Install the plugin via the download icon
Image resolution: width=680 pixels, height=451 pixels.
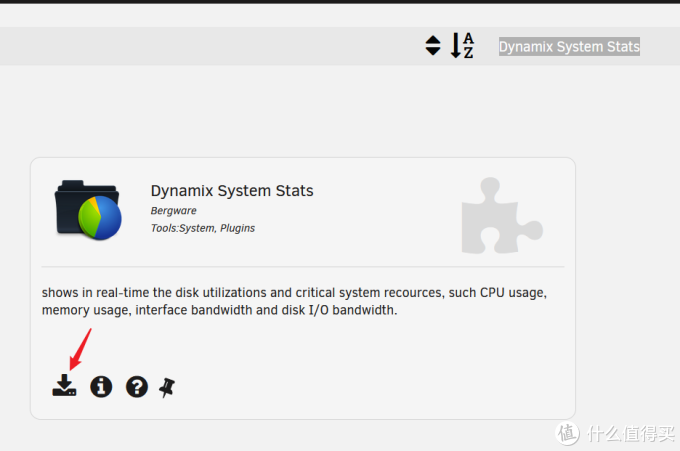coord(64,385)
